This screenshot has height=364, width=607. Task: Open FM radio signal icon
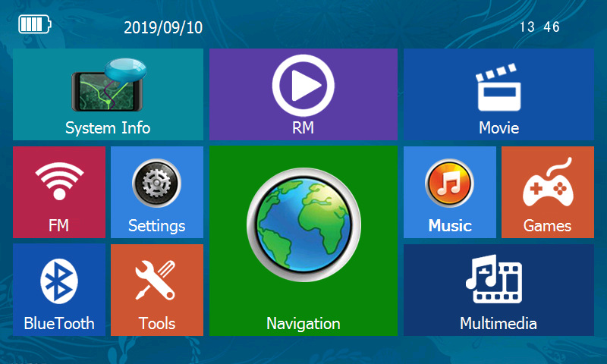click(59, 180)
